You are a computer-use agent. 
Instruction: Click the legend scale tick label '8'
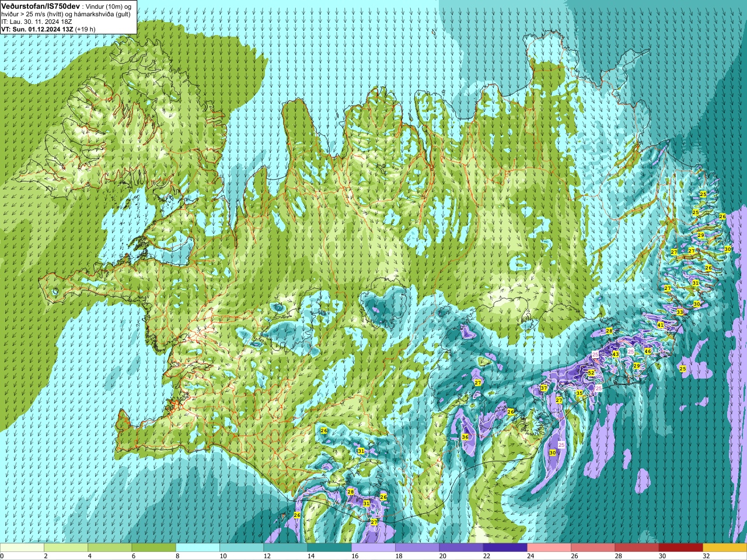click(177, 556)
